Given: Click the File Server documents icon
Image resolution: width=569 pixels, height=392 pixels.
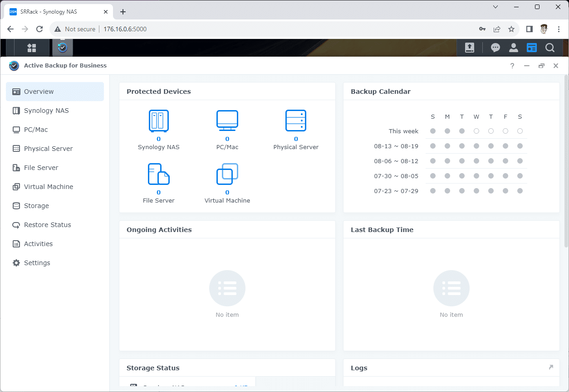Looking at the screenshot, I should pyautogui.click(x=159, y=174).
